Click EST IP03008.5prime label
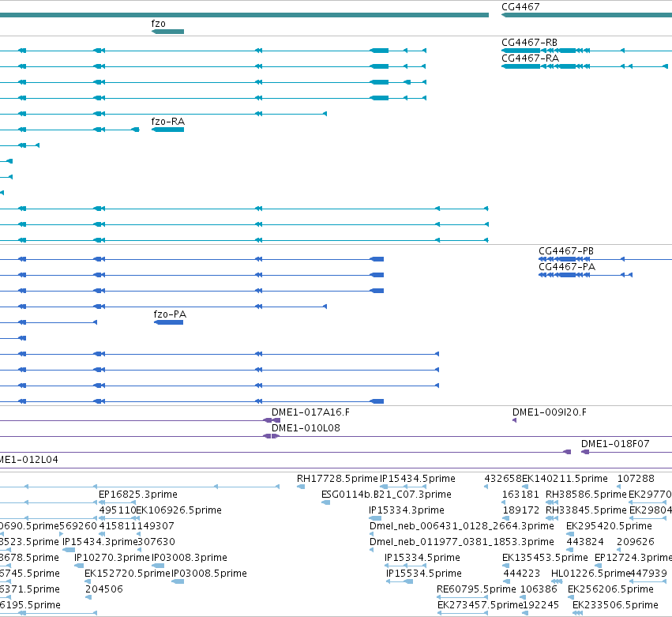 (209, 574)
